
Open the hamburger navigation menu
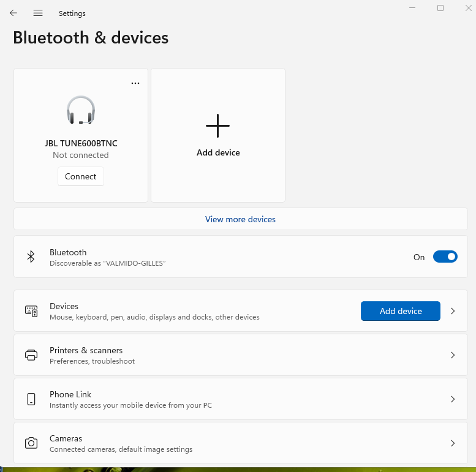pyautogui.click(x=38, y=13)
